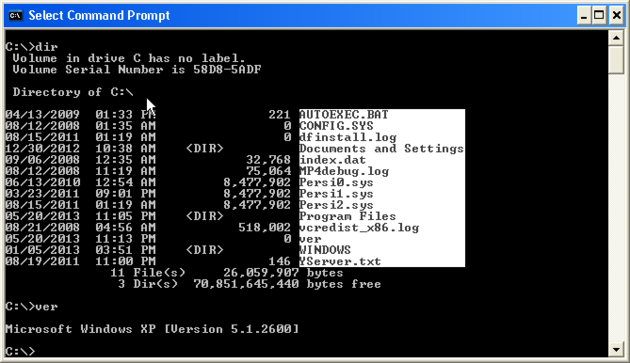Click the 'Directory of C:\' line
This screenshot has width=630, height=363.
point(73,92)
